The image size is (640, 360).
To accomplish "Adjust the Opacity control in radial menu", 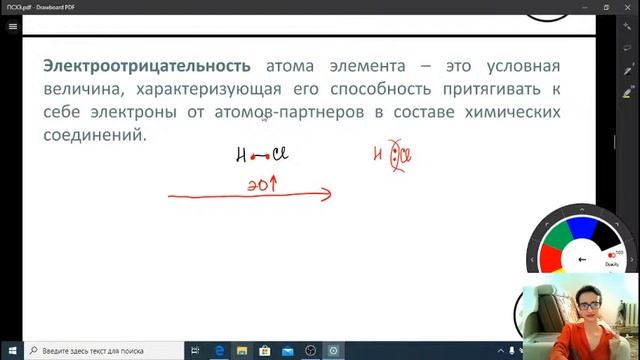I will pos(612,259).
